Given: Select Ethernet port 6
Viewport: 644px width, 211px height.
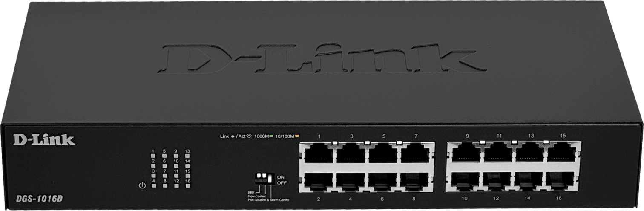Looking at the screenshot, I should coord(382,182).
